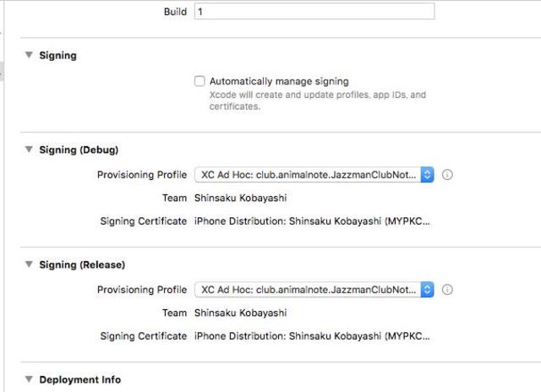541x392 pixels.
Task: Click the Deployment Info section header
Action: (x=80, y=379)
